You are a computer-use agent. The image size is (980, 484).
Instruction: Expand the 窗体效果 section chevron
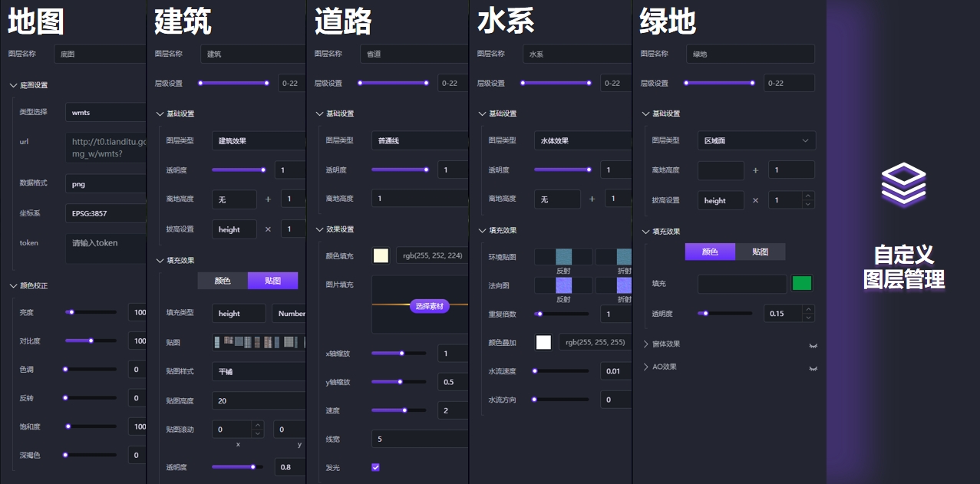(x=645, y=344)
